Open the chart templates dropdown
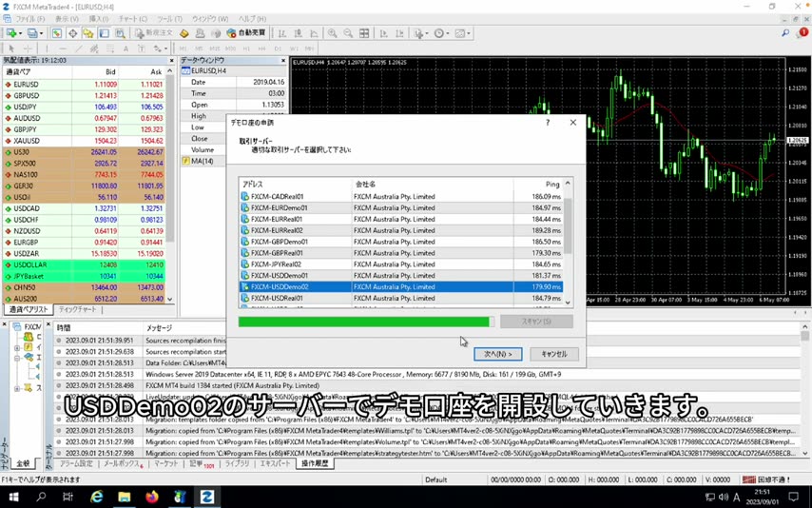812x508 pixels. tap(462, 33)
